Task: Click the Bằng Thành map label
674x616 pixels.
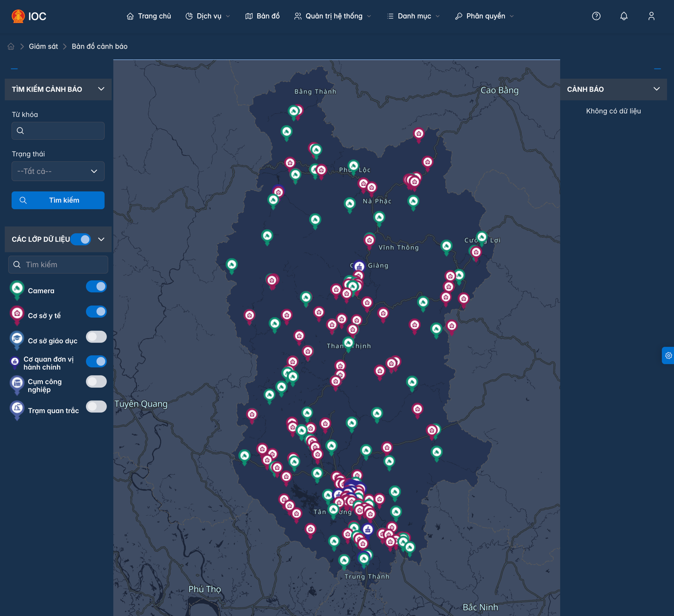Action: [x=316, y=91]
